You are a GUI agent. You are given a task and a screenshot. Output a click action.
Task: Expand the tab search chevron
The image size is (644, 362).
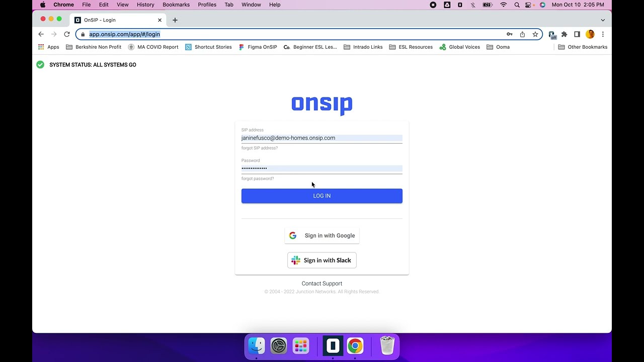tap(603, 20)
